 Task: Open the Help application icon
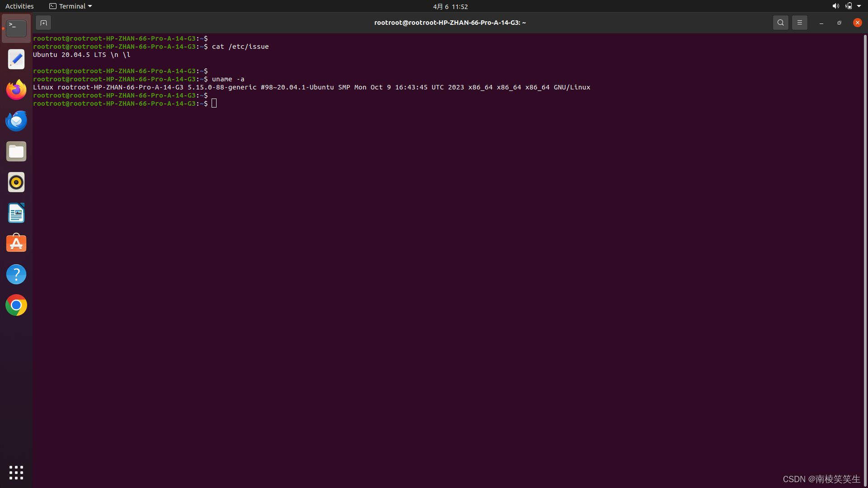point(16,274)
